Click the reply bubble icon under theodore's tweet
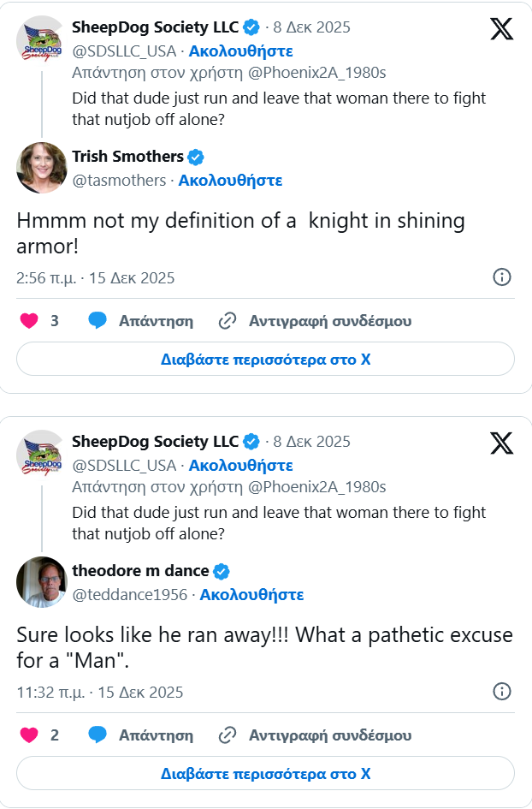The height and width of the screenshot is (809, 532). (x=98, y=735)
